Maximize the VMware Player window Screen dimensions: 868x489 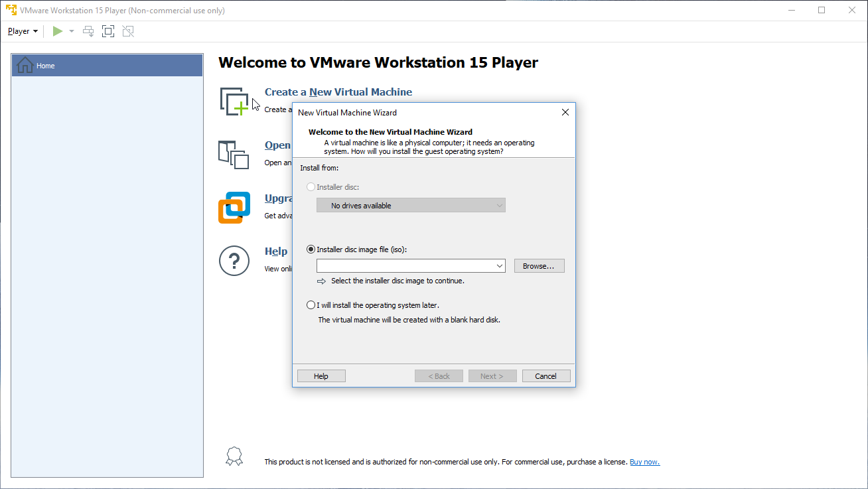(822, 10)
